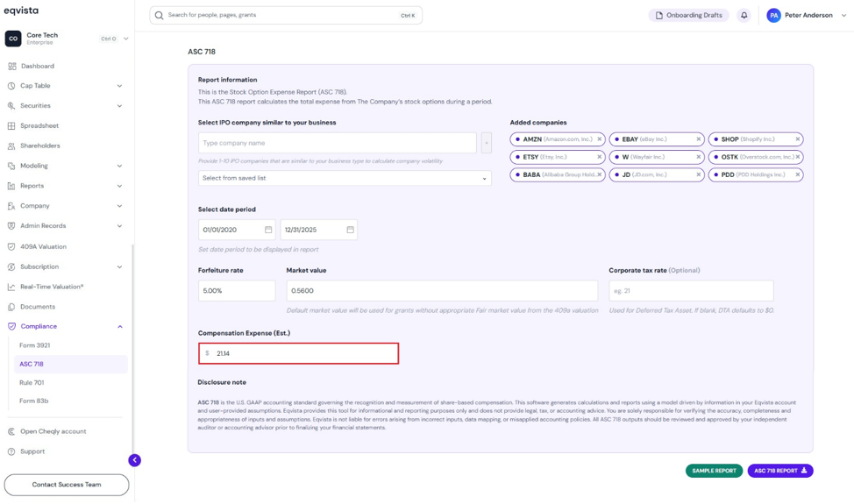The height and width of the screenshot is (504, 854).
Task: Expand the Cap Table menu chevron
Action: [119, 86]
